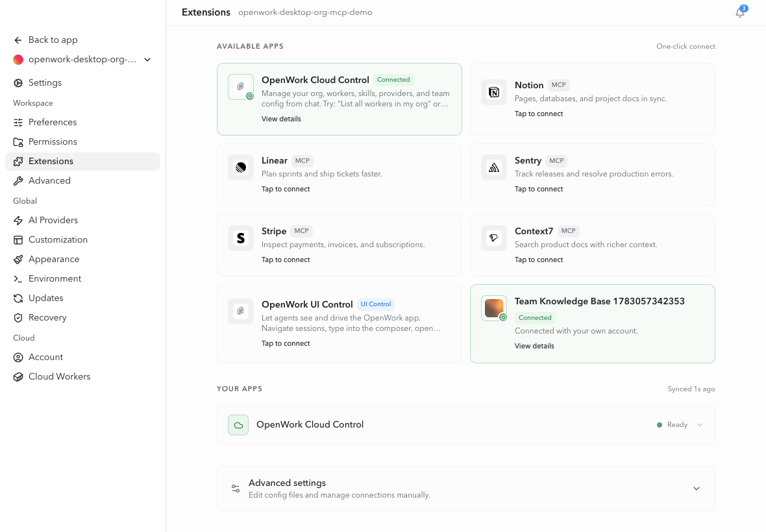
Task: Click the Team Knowledge Base gradient icon
Action: click(494, 308)
